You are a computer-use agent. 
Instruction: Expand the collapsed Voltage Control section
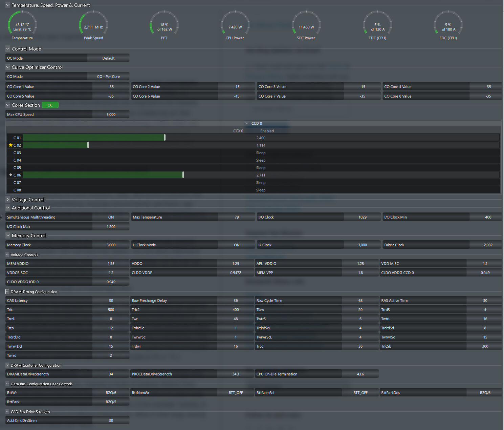[8, 200]
